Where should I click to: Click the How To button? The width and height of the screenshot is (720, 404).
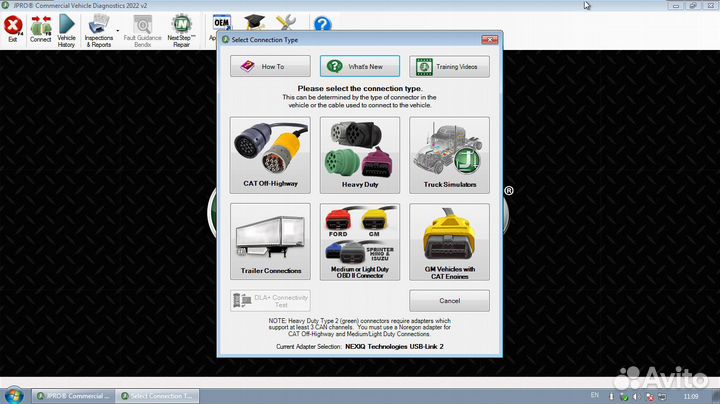(270, 67)
